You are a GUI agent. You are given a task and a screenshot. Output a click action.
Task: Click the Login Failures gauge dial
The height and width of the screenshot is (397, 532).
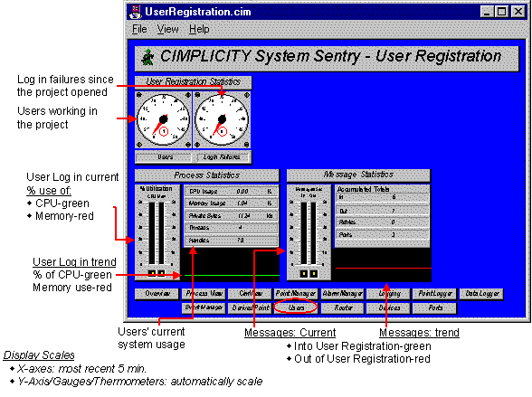click(x=222, y=119)
